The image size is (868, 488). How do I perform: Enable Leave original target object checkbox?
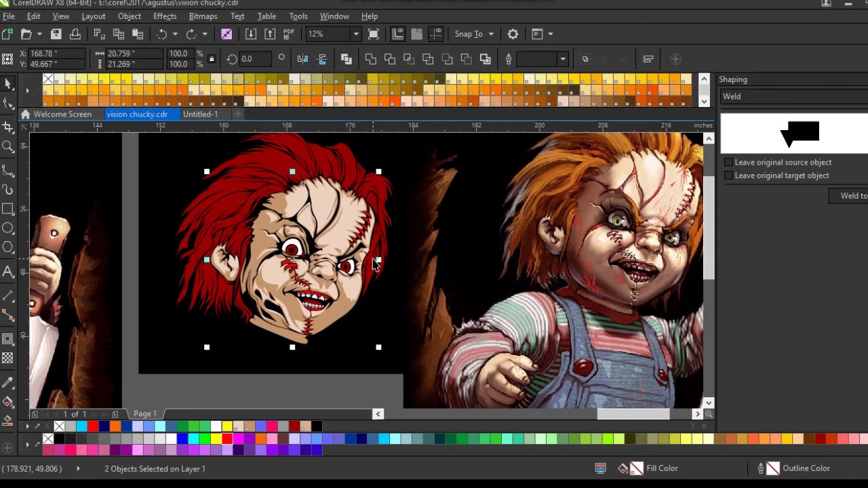[x=729, y=176]
